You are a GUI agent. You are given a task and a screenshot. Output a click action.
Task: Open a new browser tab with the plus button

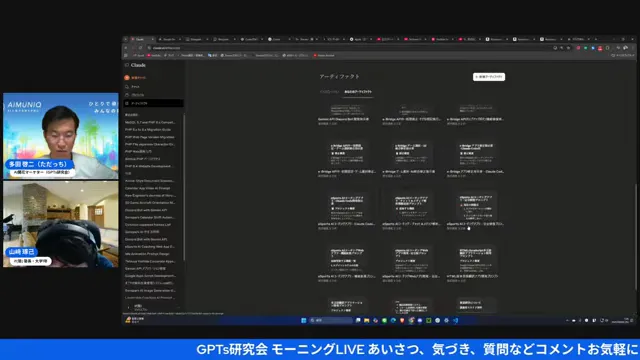(596, 39)
